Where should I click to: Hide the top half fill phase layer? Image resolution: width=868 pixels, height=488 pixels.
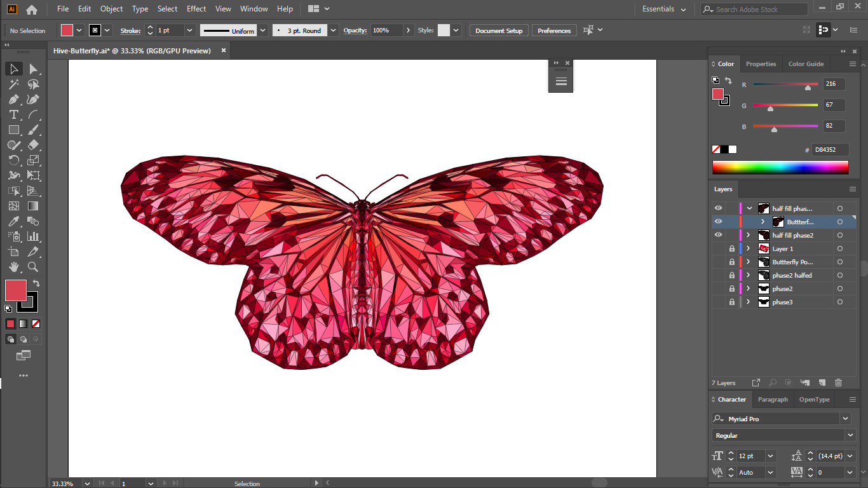click(x=718, y=208)
